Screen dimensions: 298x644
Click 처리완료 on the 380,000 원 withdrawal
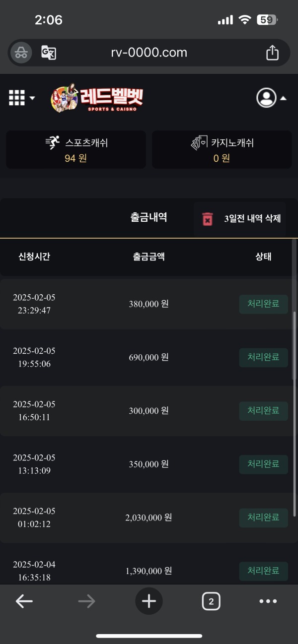263,304
